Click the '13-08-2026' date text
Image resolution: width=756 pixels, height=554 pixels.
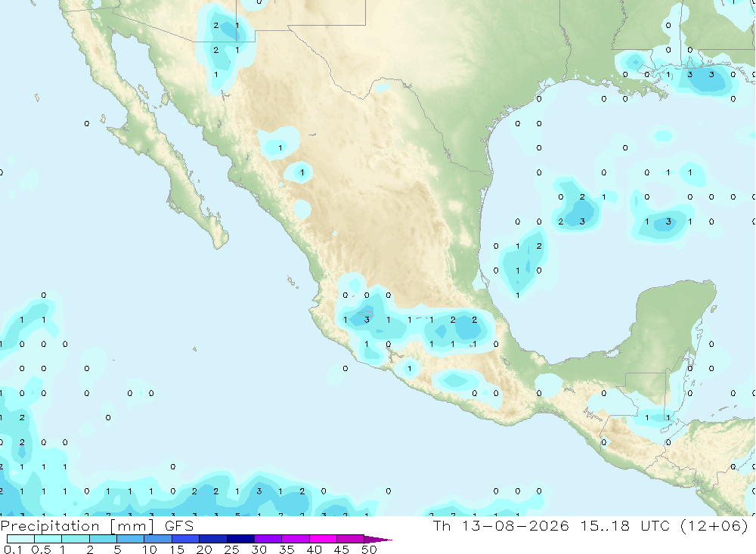[x=515, y=525]
